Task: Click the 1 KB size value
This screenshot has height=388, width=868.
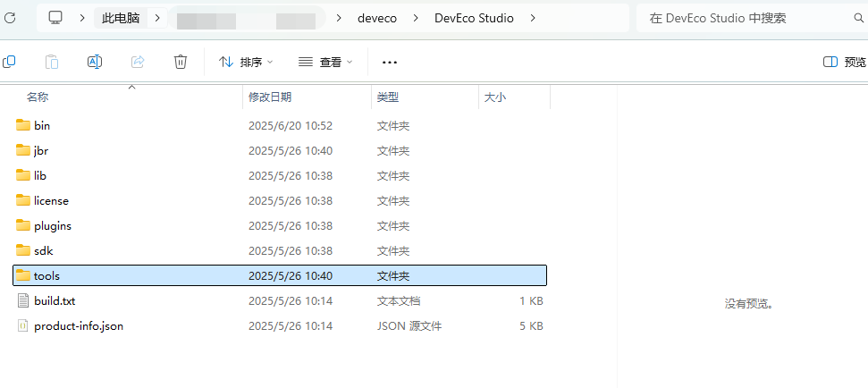Action: pyautogui.click(x=531, y=301)
